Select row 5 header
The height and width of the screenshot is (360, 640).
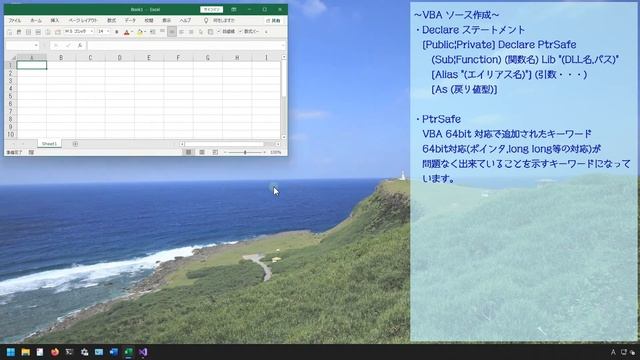[x=11, y=96]
